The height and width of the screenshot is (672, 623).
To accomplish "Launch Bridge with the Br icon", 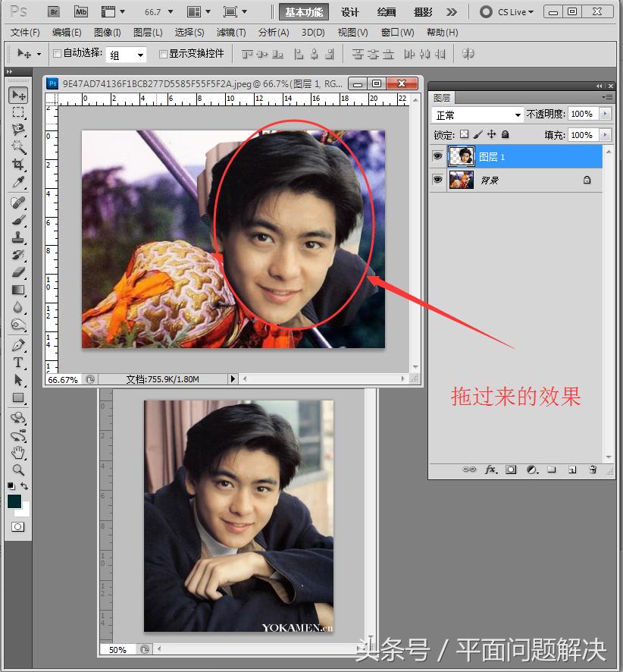I will coord(53,12).
